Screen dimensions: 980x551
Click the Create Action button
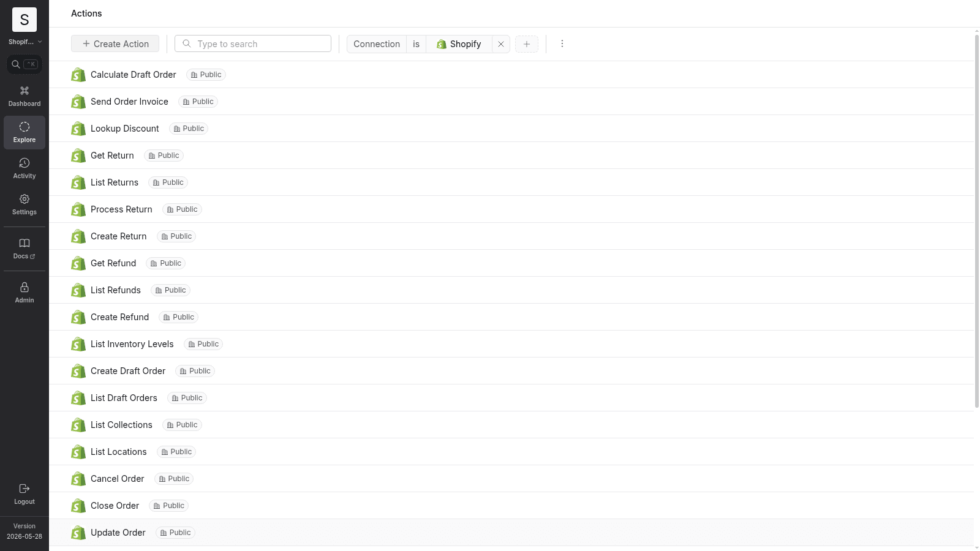click(x=115, y=44)
